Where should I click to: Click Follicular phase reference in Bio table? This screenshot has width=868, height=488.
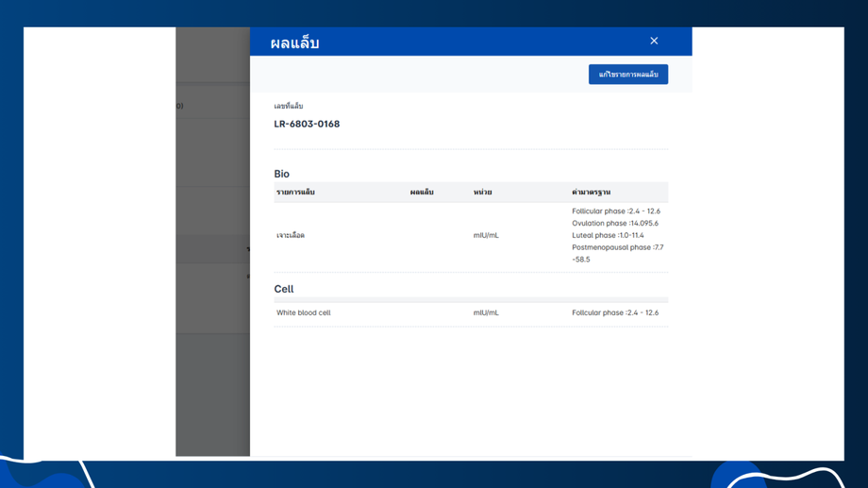click(616, 211)
